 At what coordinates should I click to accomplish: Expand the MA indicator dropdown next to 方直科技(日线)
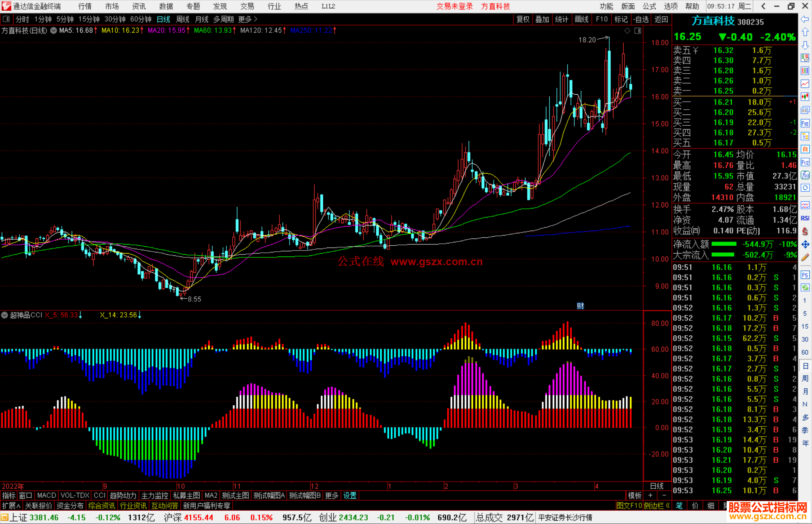coord(54,31)
